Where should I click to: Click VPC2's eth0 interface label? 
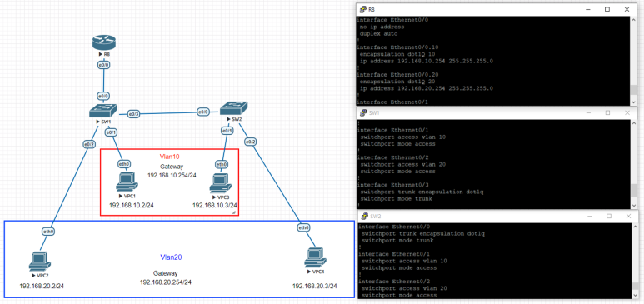pos(48,232)
